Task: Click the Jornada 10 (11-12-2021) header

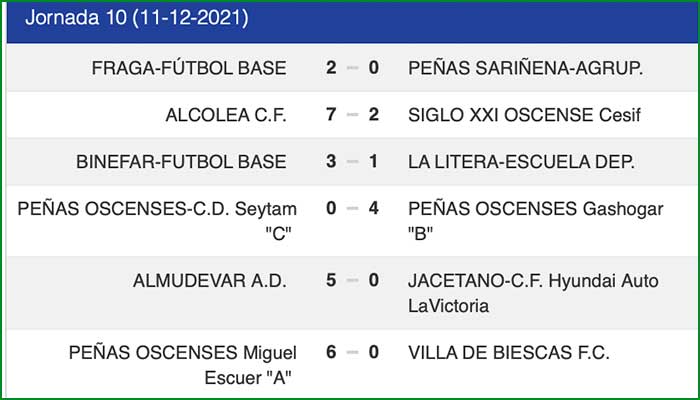Action: (x=137, y=18)
